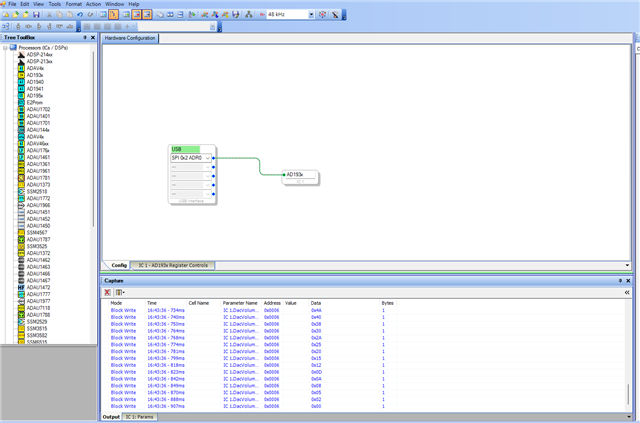
Task: Select the E2Prom tree item
Action: coord(34,102)
